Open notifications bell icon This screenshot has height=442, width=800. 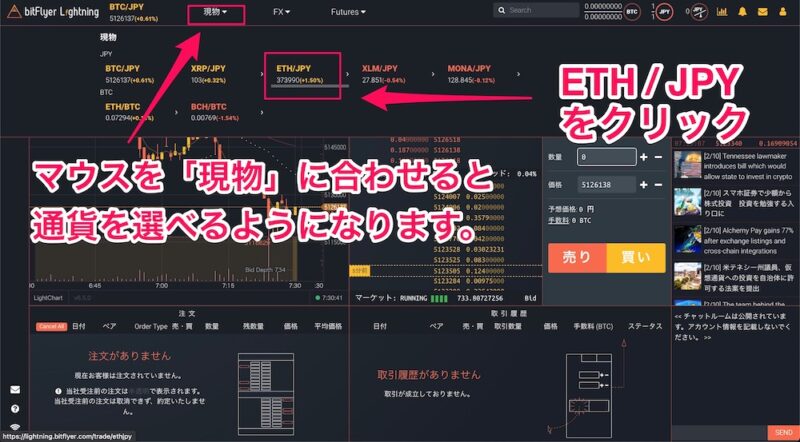point(742,12)
